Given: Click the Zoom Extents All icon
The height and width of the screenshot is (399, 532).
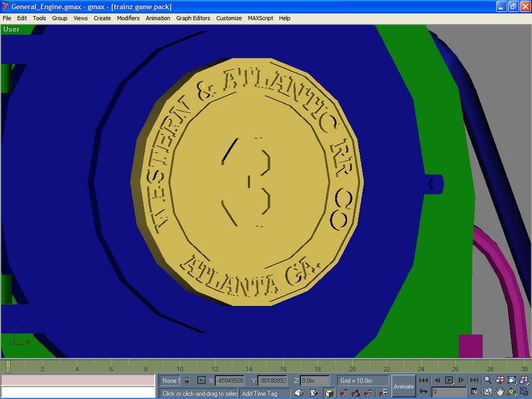Looking at the screenshot, I should (x=524, y=380).
